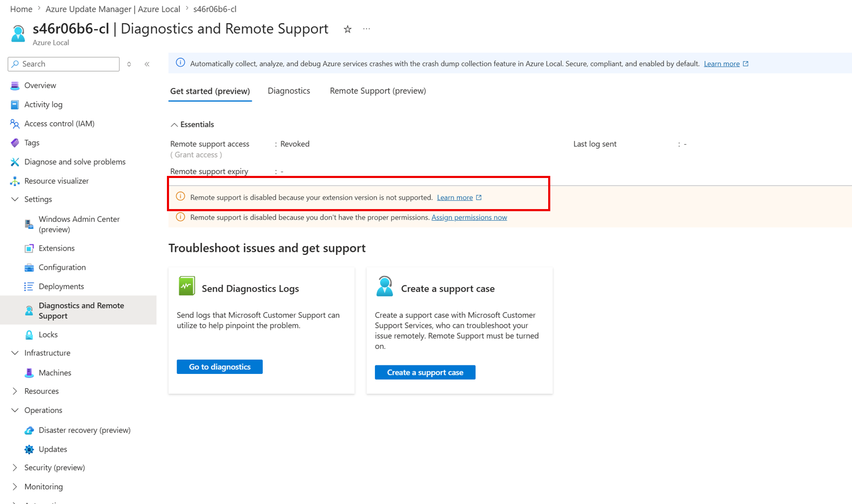Collapse the Settings section in sidebar
The height and width of the screenshot is (504, 852).
pos(15,200)
